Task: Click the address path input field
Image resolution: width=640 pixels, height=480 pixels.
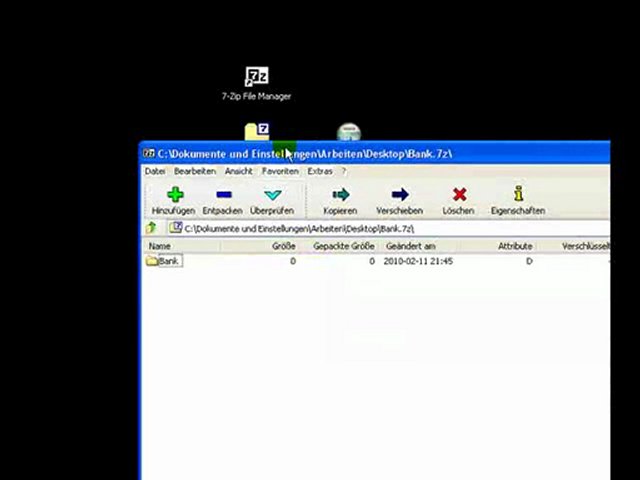Action: (390, 229)
